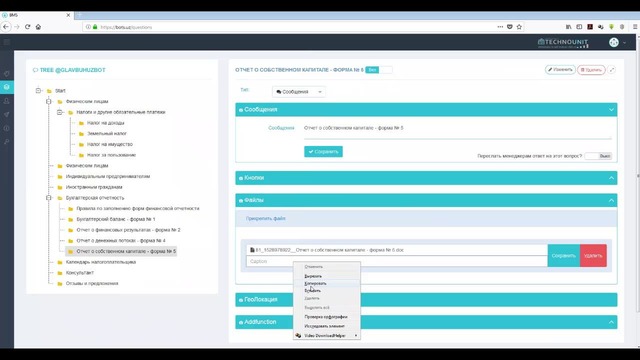Open the info circle icon in the left sidebar

[7, 128]
